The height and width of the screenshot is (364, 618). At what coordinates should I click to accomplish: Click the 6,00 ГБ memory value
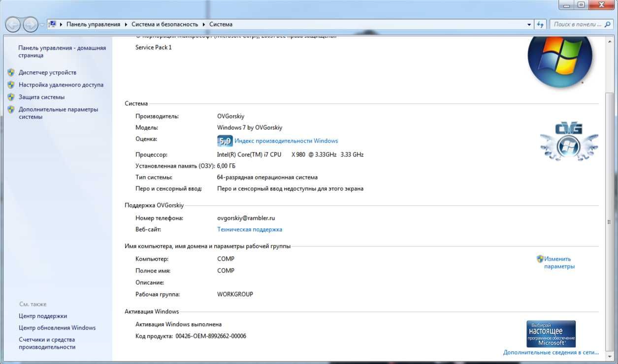pyautogui.click(x=226, y=166)
